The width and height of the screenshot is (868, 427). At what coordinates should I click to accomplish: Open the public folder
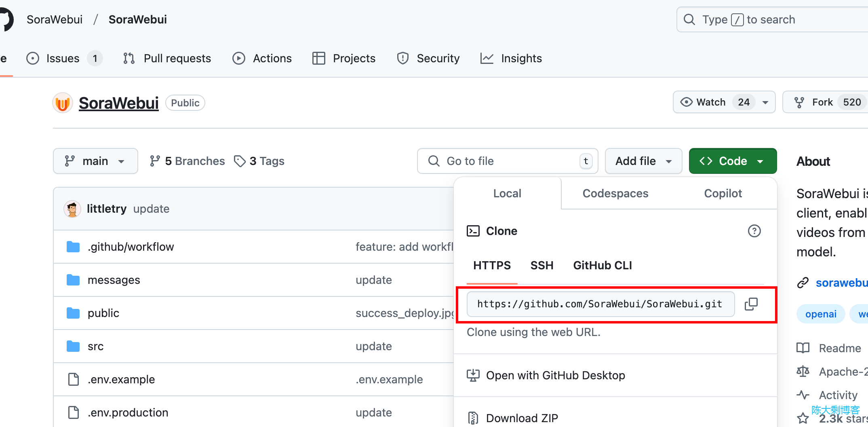pyautogui.click(x=103, y=313)
